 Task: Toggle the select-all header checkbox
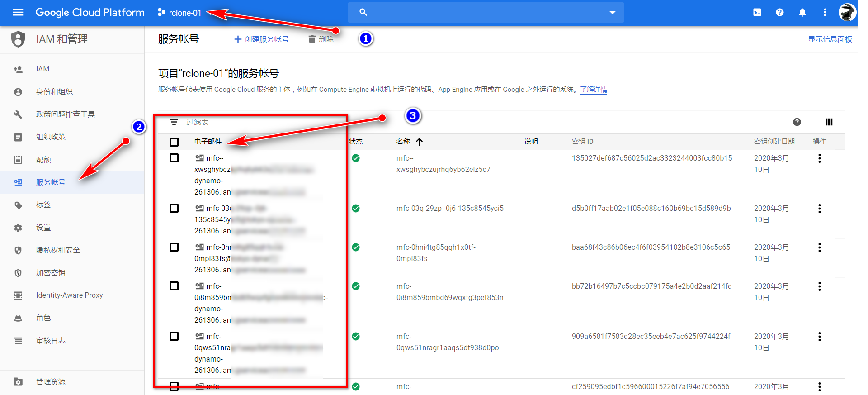pyautogui.click(x=174, y=142)
